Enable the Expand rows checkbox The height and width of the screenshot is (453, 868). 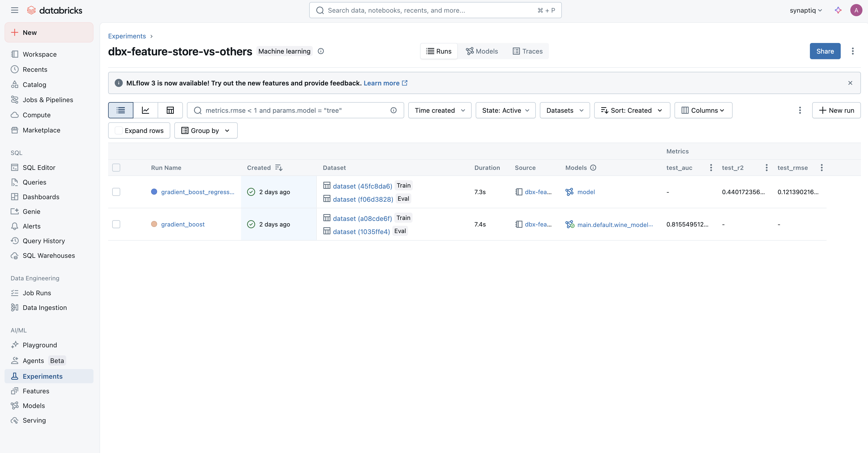coord(119,130)
